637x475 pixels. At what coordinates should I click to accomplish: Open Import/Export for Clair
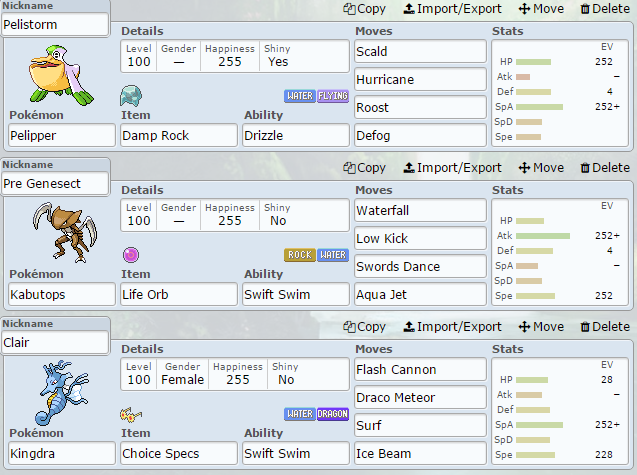pyautogui.click(x=452, y=327)
